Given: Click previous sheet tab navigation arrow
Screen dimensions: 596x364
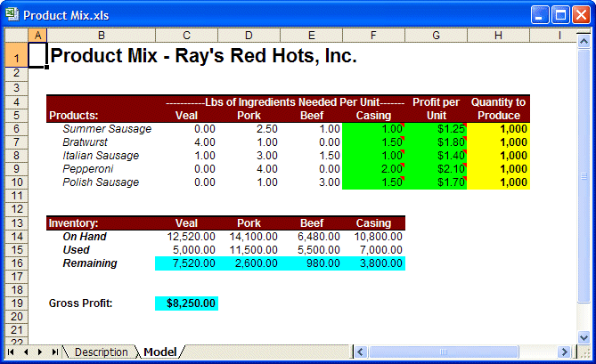Looking at the screenshot, I should [x=26, y=352].
